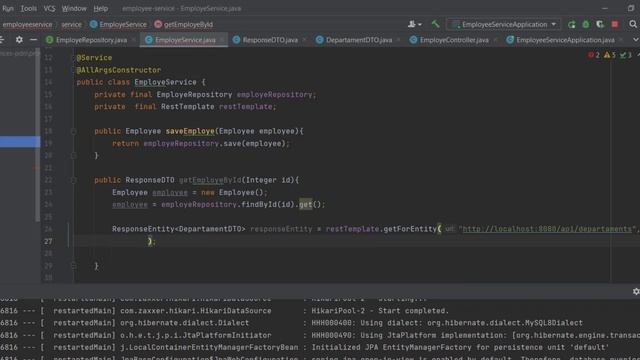Screen dimensions: 640x360
Task: Click fold end marker of saveEmploye method
Action: pyautogui.click(x=73, y=156)
